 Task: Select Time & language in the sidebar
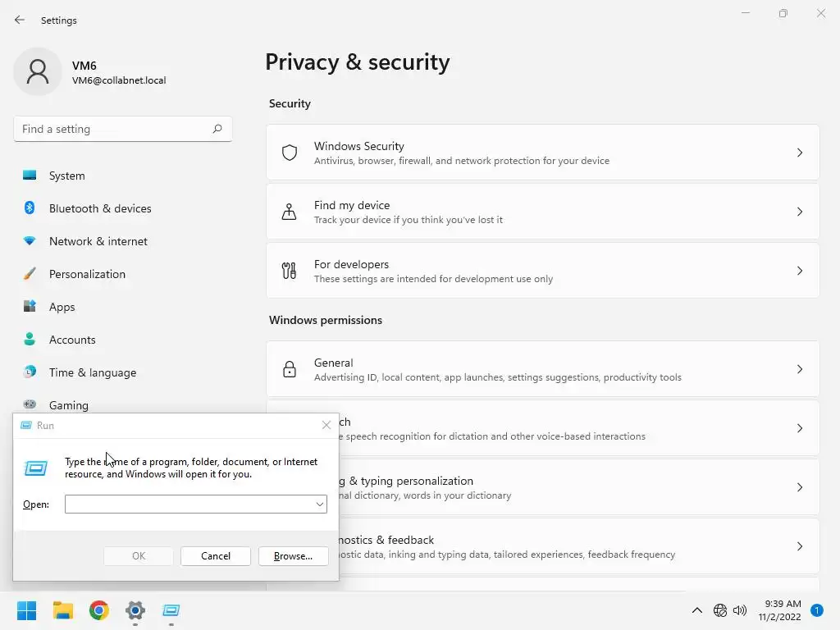[92, 372]
